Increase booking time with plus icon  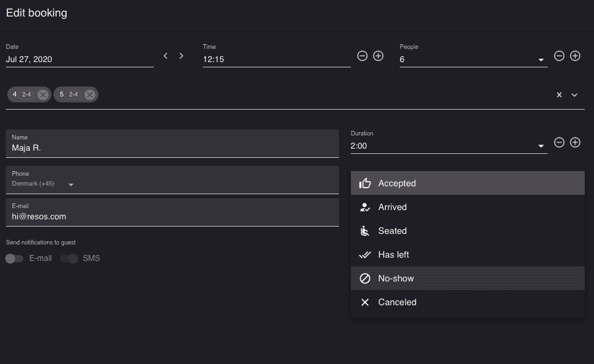coord(379,56)
